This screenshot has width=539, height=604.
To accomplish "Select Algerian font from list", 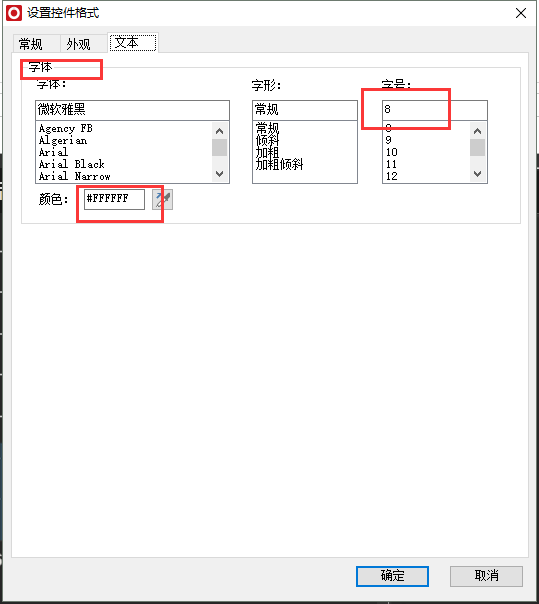I will point(63,140).
